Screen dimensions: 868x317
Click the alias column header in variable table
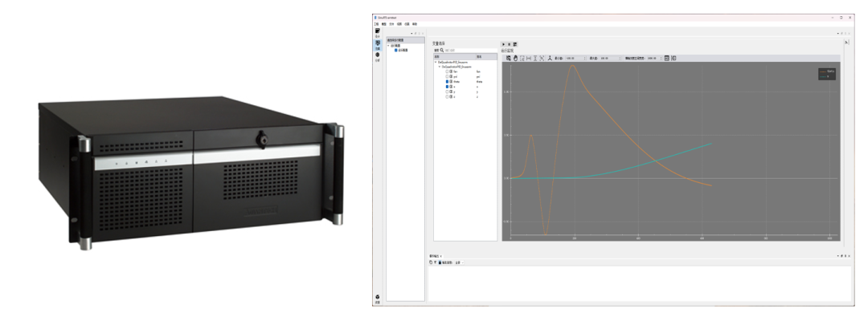point(486,56)
